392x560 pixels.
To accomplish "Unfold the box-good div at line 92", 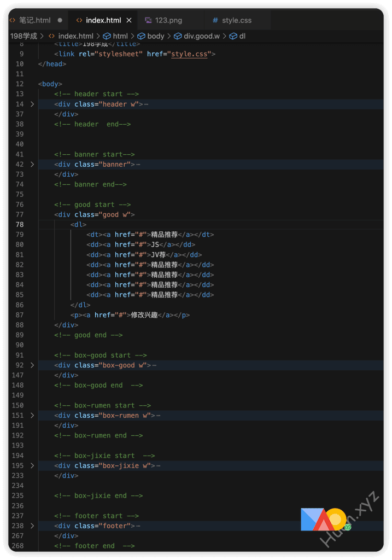I will [x=32, y=365].
